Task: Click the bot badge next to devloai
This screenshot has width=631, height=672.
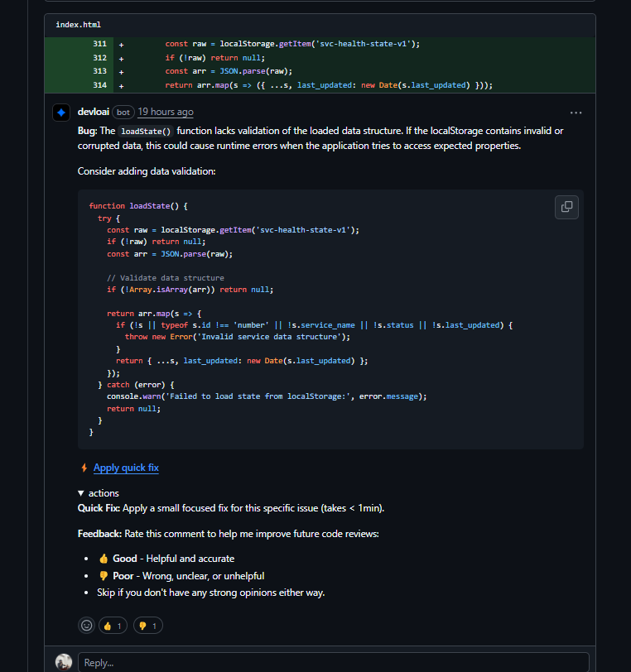Action: [x=123, y=112]
